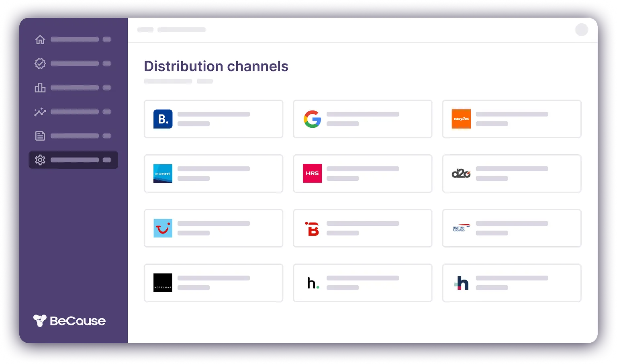Select the bar chart sidebar icon
617x364 pixels.
pos(40,88)
